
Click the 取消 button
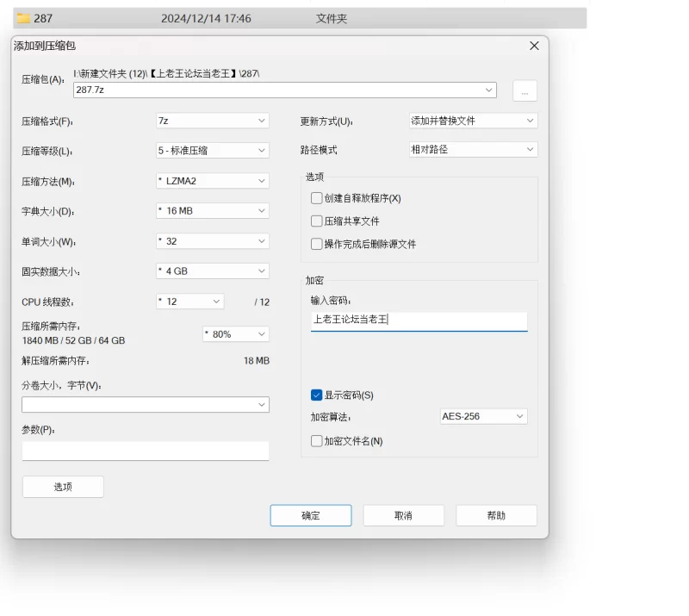coord(403,515)
